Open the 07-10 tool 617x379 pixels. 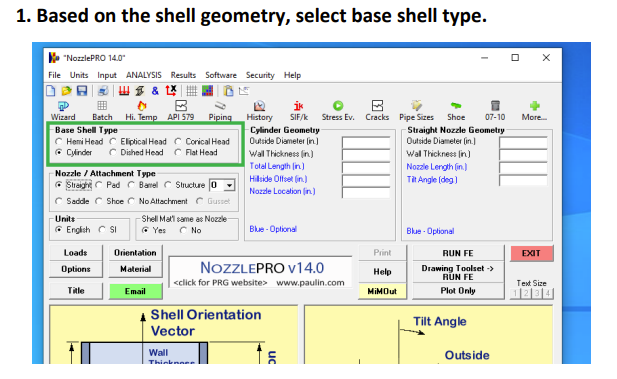495,111
